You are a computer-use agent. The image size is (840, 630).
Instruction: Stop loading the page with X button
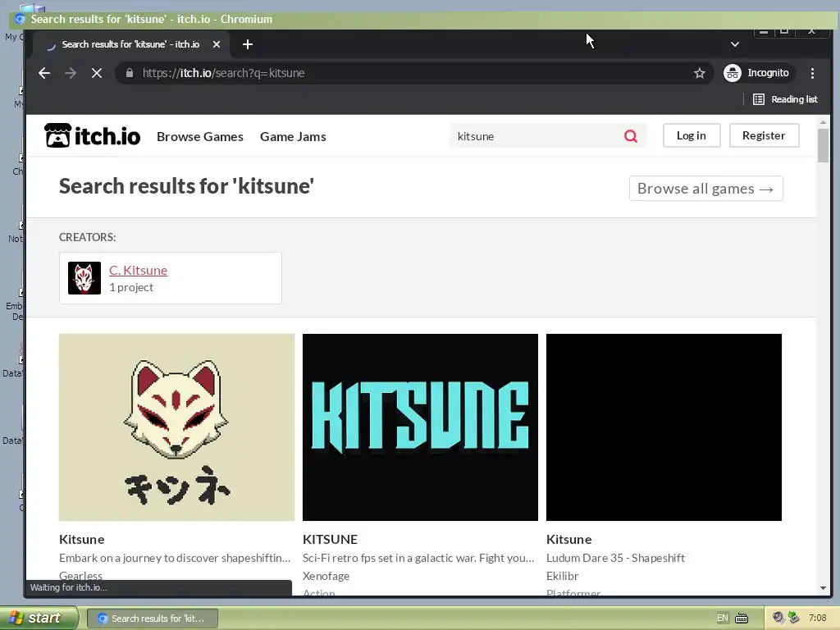pos(97,73)
